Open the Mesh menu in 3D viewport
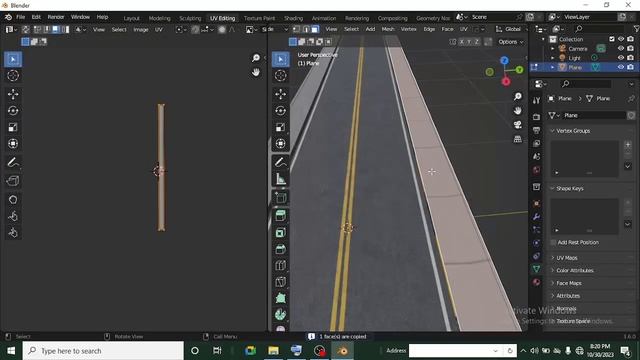 pos(388,29)
